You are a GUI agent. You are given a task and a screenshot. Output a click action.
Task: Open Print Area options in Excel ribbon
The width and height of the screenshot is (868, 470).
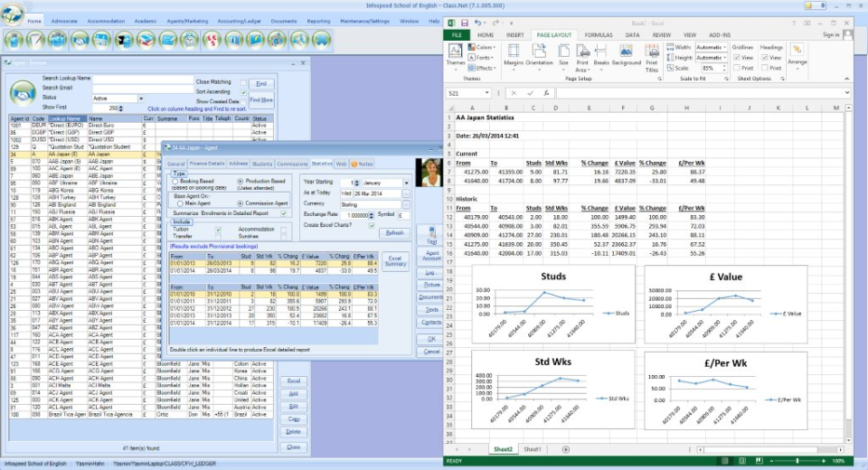[x=582, y=58]
